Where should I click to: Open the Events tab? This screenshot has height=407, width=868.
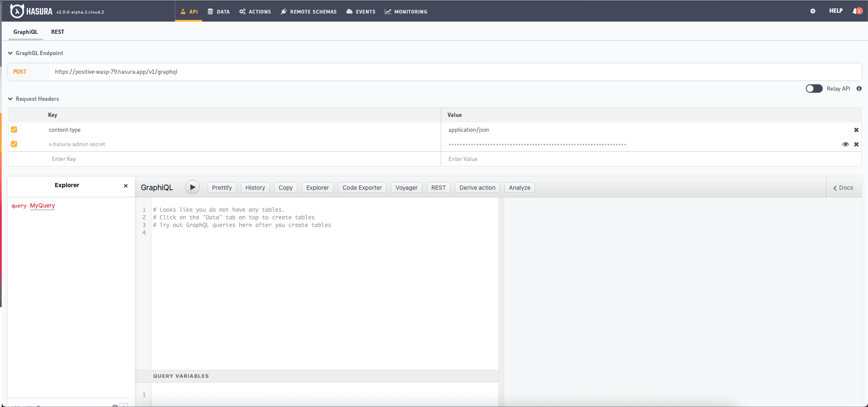click(x=361, y=11)
